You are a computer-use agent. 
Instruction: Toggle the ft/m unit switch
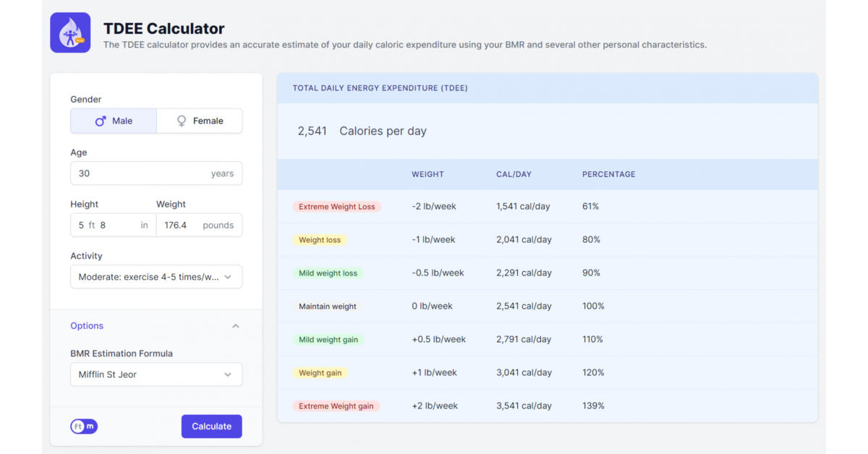click(x=84, y=427)
